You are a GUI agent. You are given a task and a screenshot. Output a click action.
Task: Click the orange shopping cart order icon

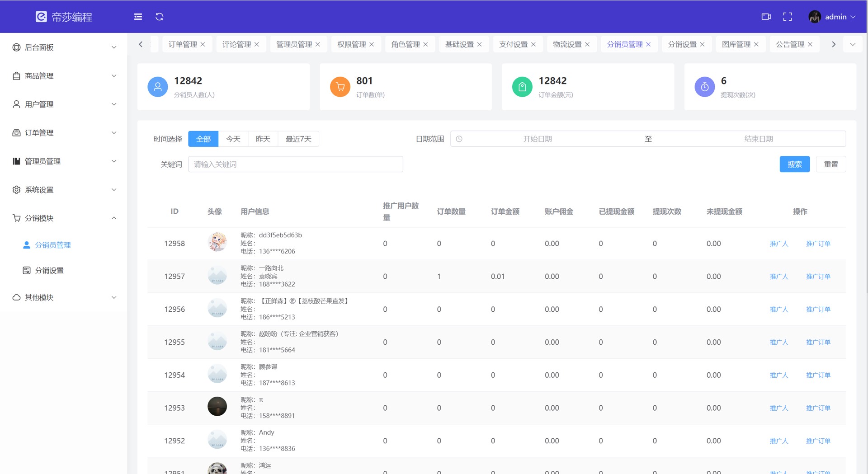[340, 87]
